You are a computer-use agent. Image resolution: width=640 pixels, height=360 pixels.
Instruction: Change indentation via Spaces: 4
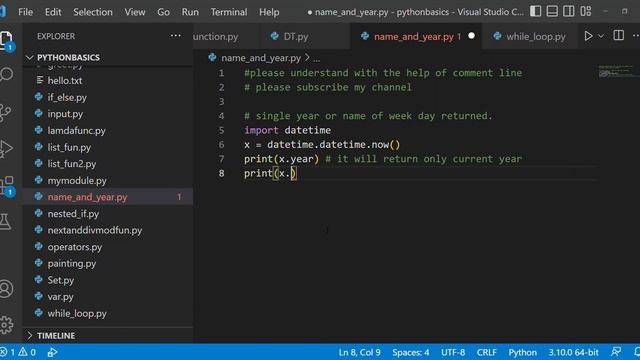tap(410, 352)
